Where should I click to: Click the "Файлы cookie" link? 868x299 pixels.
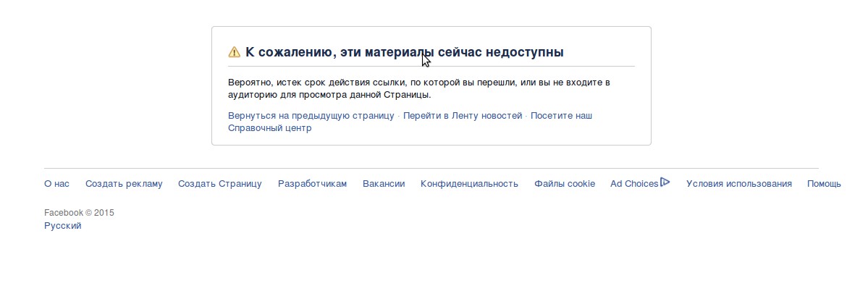click(x=565, y=184)
